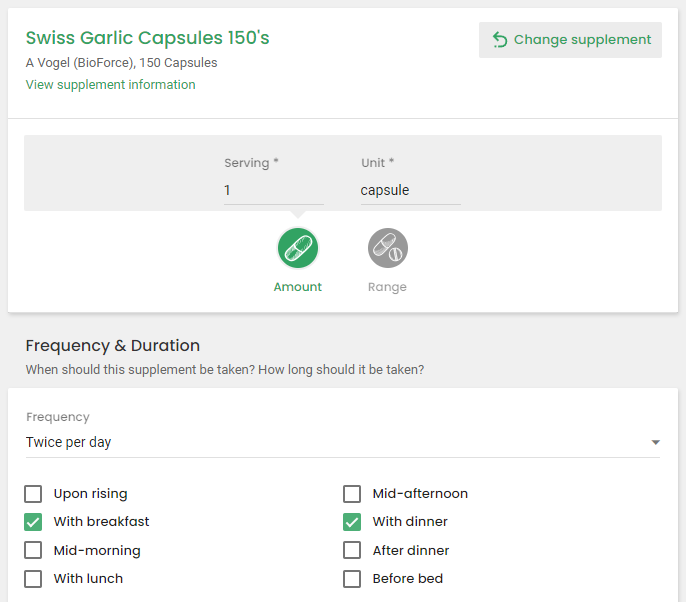This screenshot has height=602, width=686.
Task: Open the Swiss Garlic Capsules 150's title
Action: click(147, 38)
